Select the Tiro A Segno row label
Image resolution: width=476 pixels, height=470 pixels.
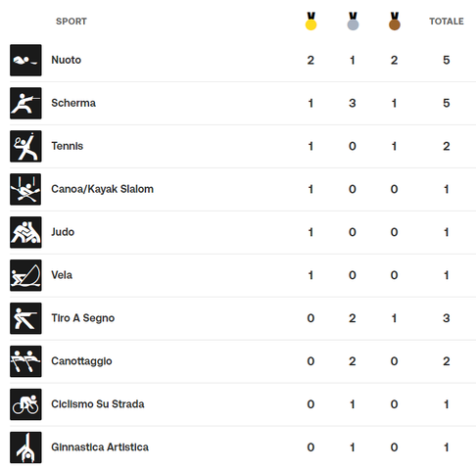(83, 318)
